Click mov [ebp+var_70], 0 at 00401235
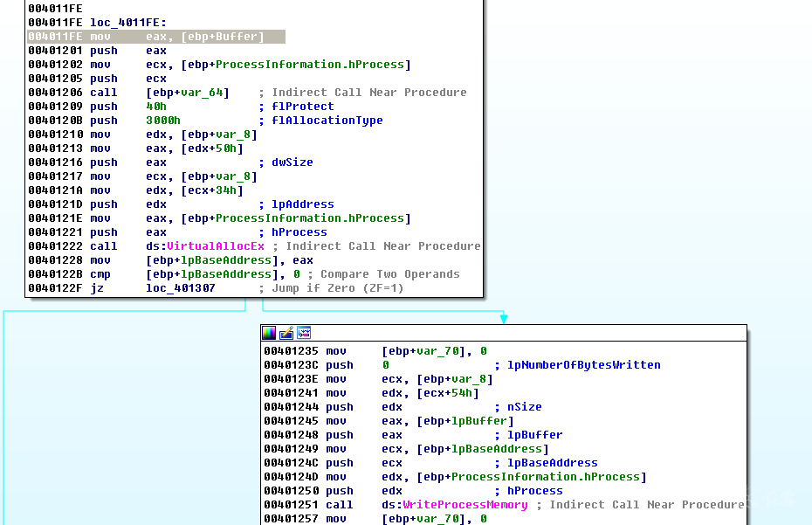This screenshot has height=525, width=812. click(x=375, y=351)
